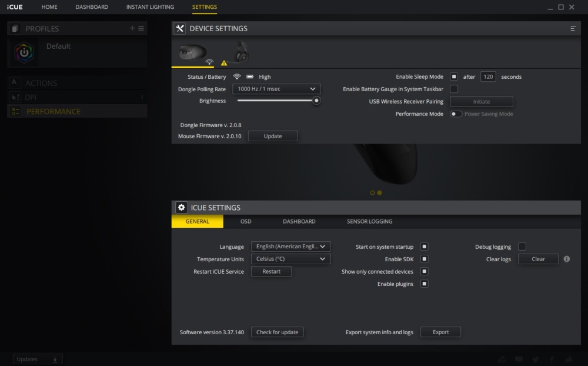This screenshot has width=588, height=366.
Task: Click Export system info button
Action: [x=440, y=332]
